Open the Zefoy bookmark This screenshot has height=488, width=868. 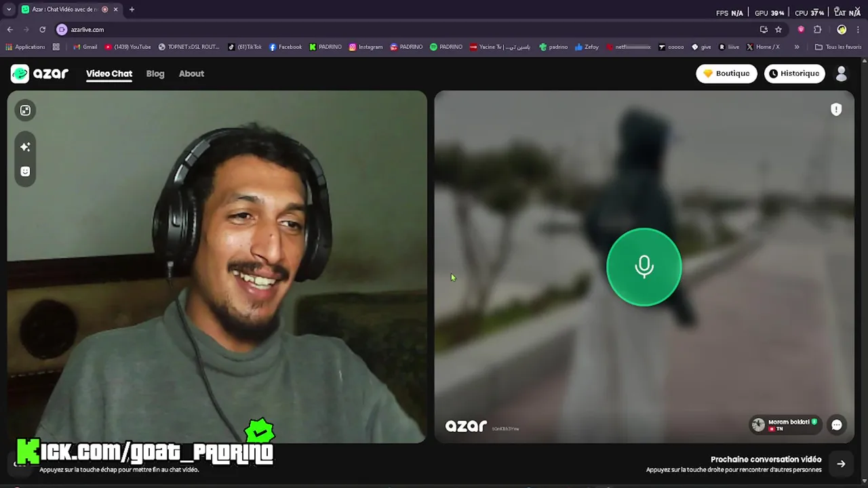pos(587,47)
